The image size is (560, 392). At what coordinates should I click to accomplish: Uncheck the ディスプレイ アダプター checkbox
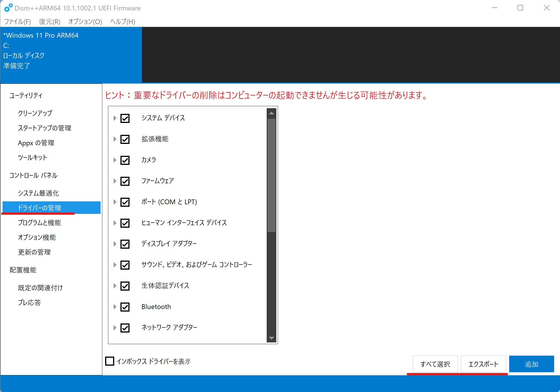coord(125,244)
